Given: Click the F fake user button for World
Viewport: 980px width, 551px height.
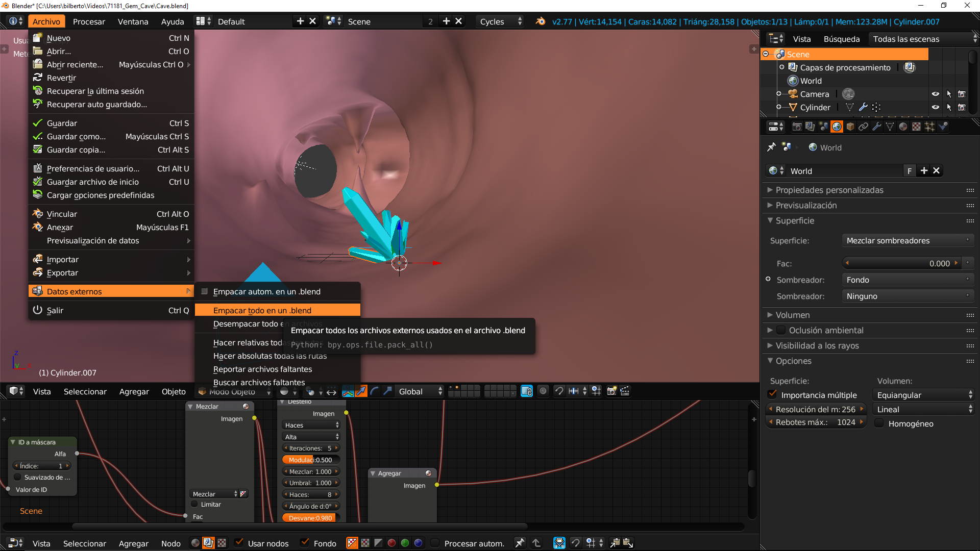Looking at the screenshot, I should tap(909, 171).
